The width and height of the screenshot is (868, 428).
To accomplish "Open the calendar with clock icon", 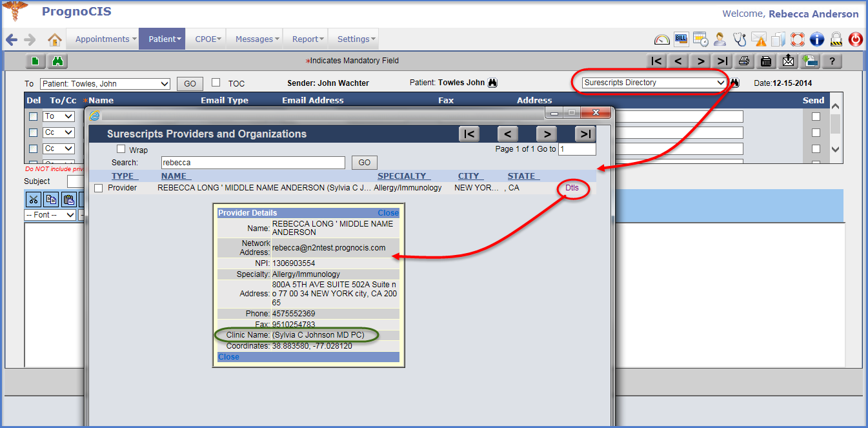I will coord(701,39).
